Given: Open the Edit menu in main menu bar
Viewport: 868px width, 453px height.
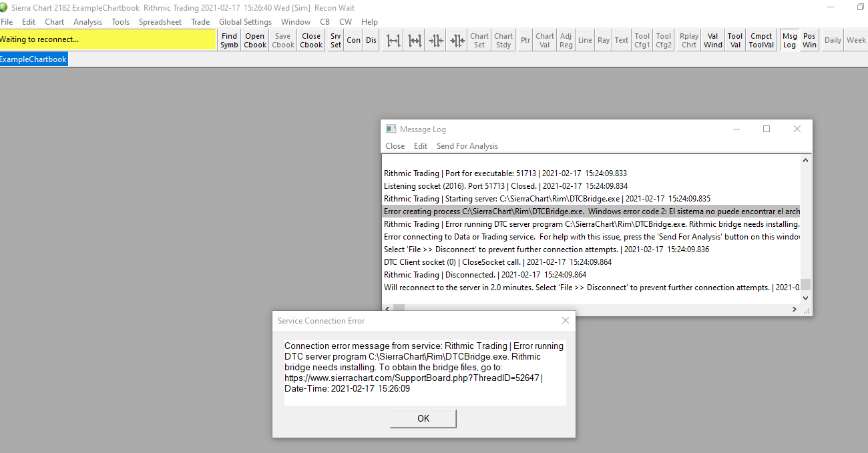Looking at the screenshot, I should [29, 22].
